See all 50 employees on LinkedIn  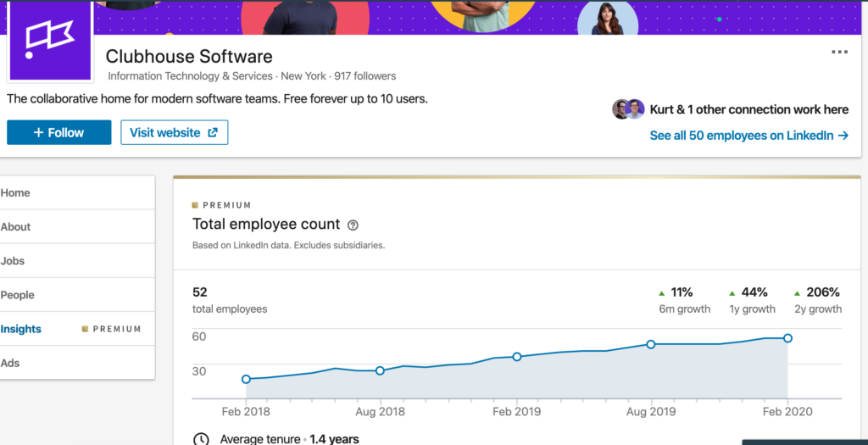point(748,135)
